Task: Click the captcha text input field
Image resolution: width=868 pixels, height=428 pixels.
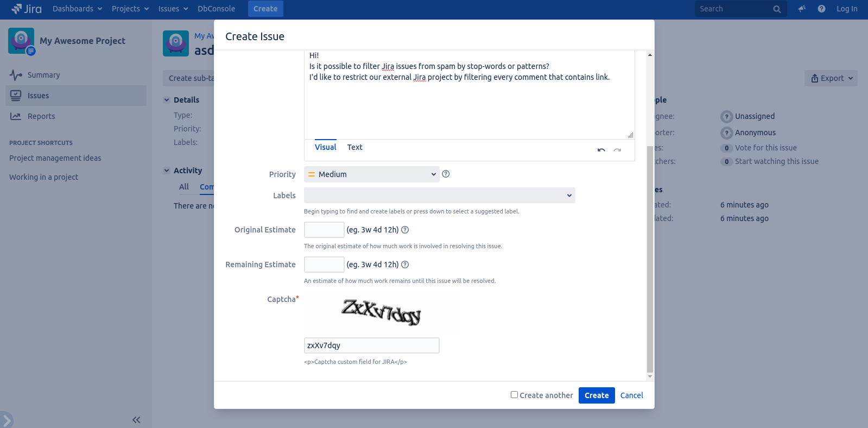Action: click(x=372, y=345)
